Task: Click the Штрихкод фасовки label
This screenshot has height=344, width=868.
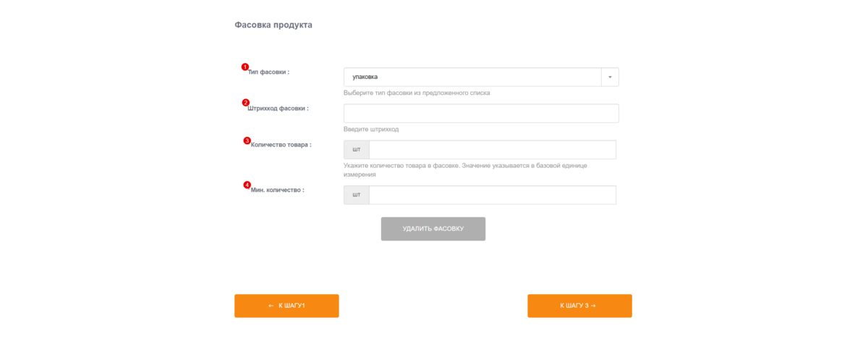Action: [278, 109]
